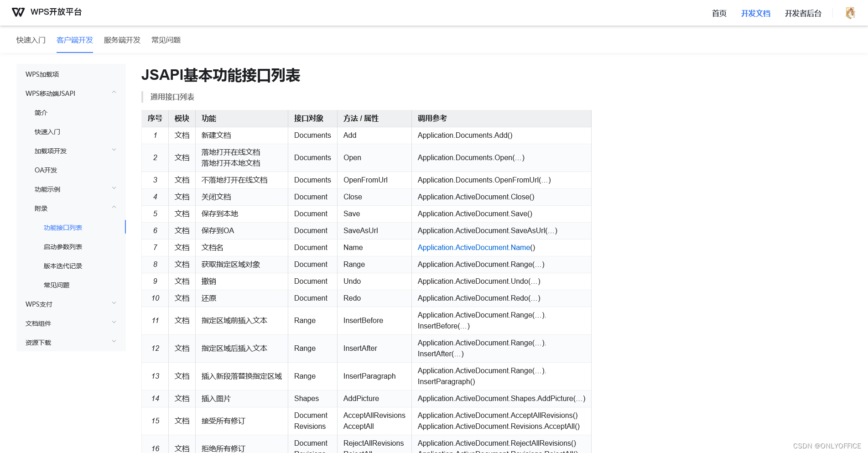Collapse the WPS移动端JSAPI section chevron
The image size is (868, 453).
114,93
